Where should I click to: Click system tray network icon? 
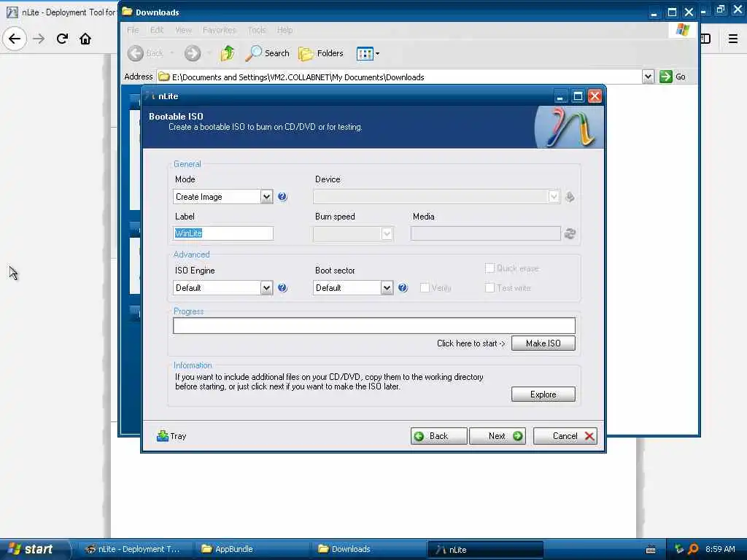coord(679,549)
